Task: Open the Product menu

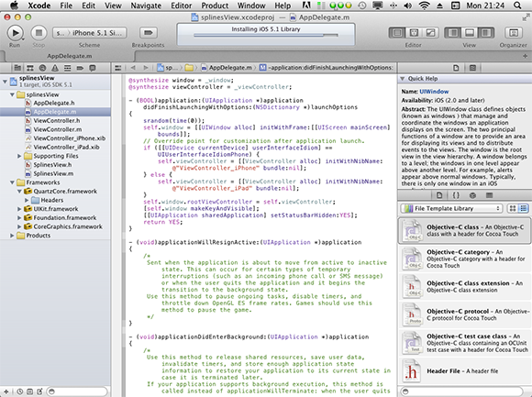Action: coord(215,6)
